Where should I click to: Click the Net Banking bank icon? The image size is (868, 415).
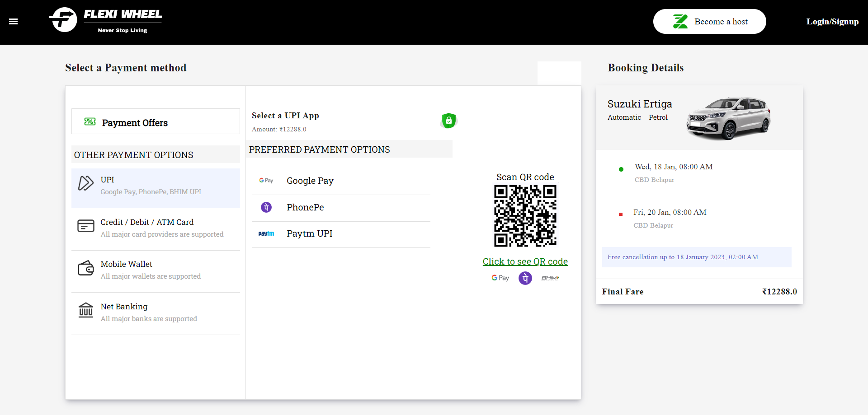[x=86, y=310]
